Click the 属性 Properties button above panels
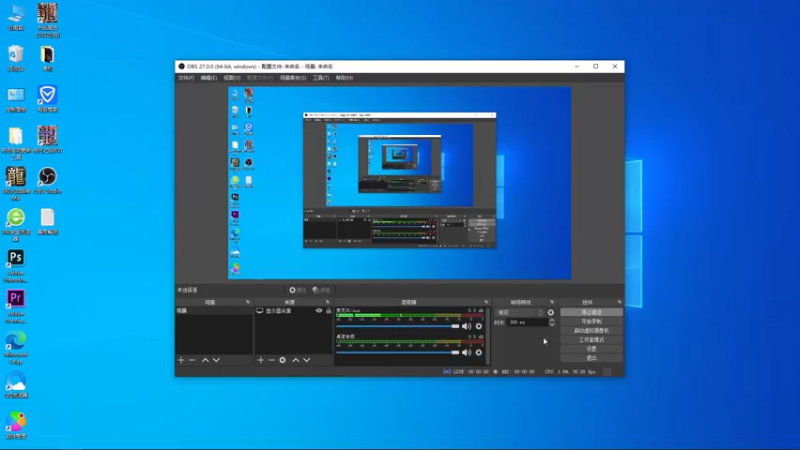Viewport: 800px width, 450px height. 297,290
